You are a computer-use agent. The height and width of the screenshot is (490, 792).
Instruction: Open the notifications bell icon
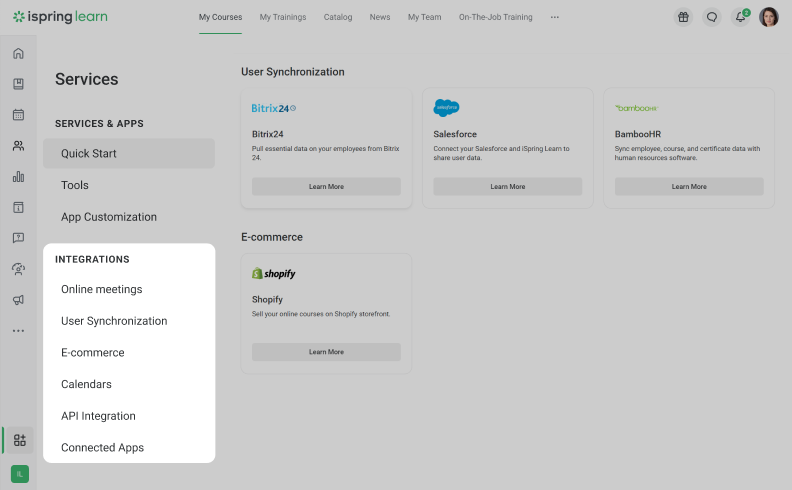(740, 17)
